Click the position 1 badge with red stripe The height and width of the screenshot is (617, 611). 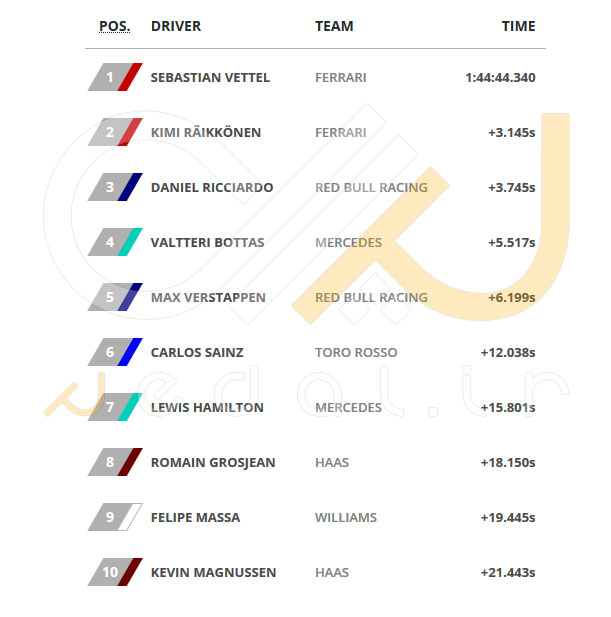[x=115, y=77]
